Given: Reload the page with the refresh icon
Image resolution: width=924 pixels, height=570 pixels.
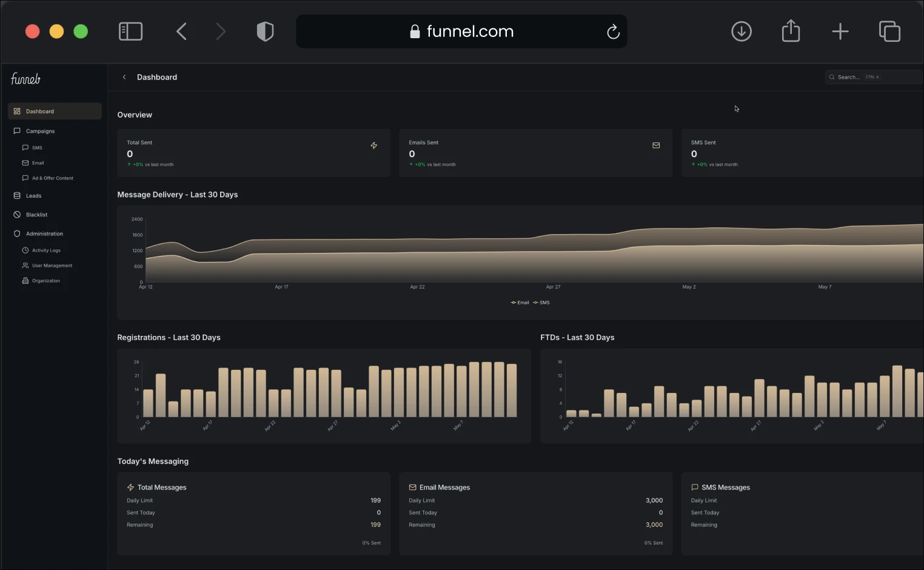Looking at the screenshot, I should tap(613, 32).
